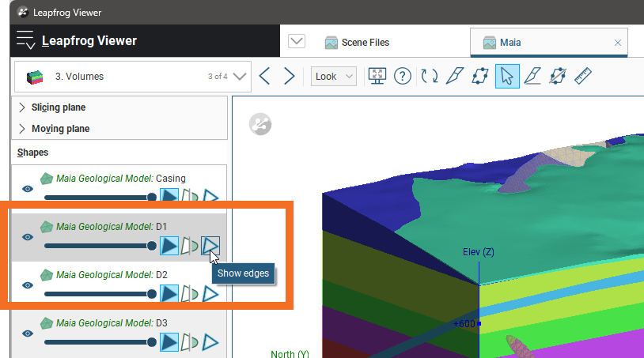Toggle visibility of the D1 shape
The image size is (644, 358).
pos(28,237)
